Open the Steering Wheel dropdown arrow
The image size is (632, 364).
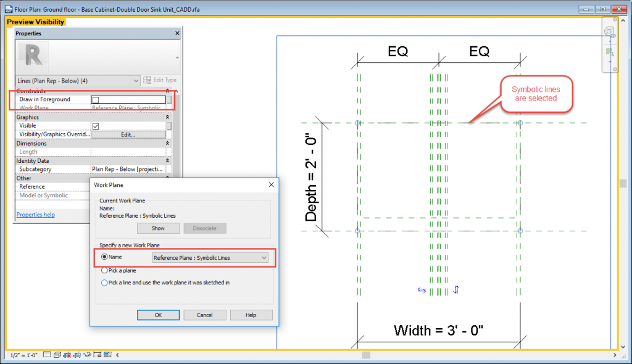pos(609,41)
